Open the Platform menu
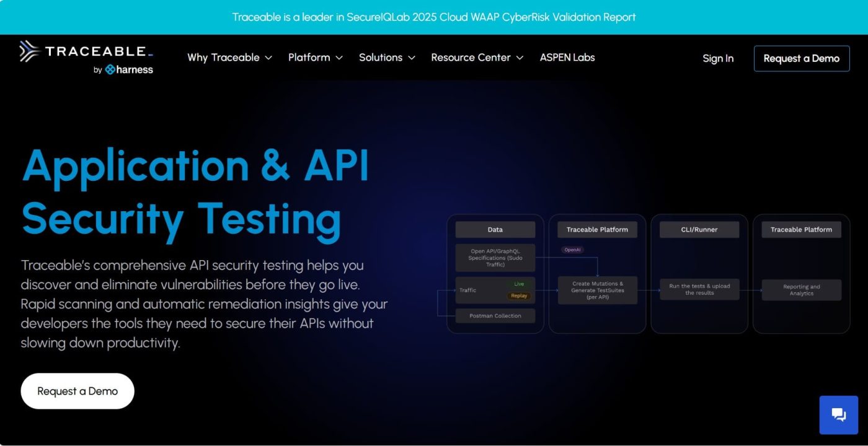This screenshot has height=446, width=868. pos(316,58)
